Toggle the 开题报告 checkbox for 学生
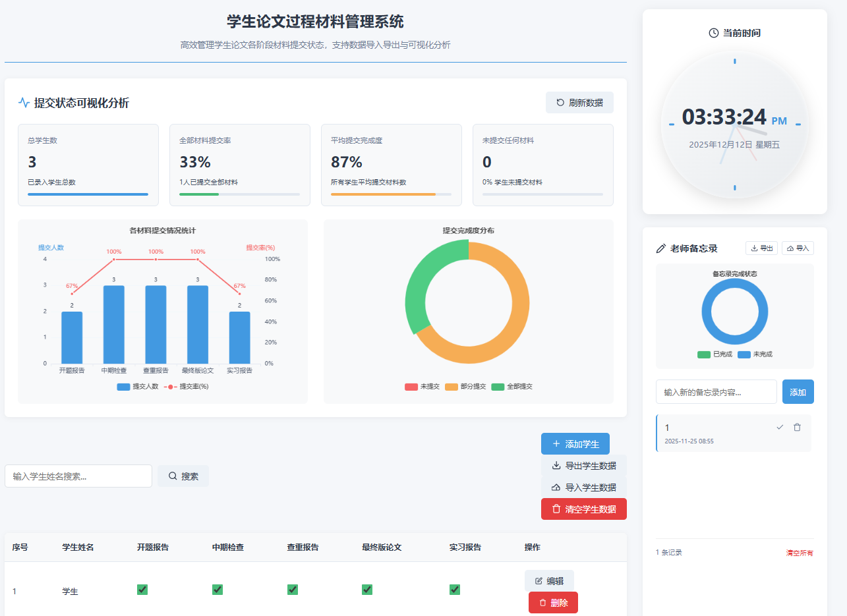 click(142, 590)
